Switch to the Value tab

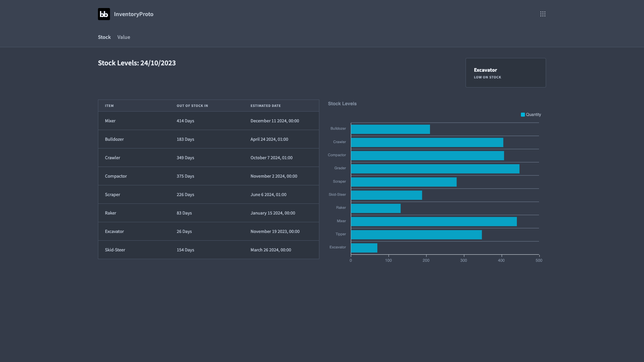[124, 37]
